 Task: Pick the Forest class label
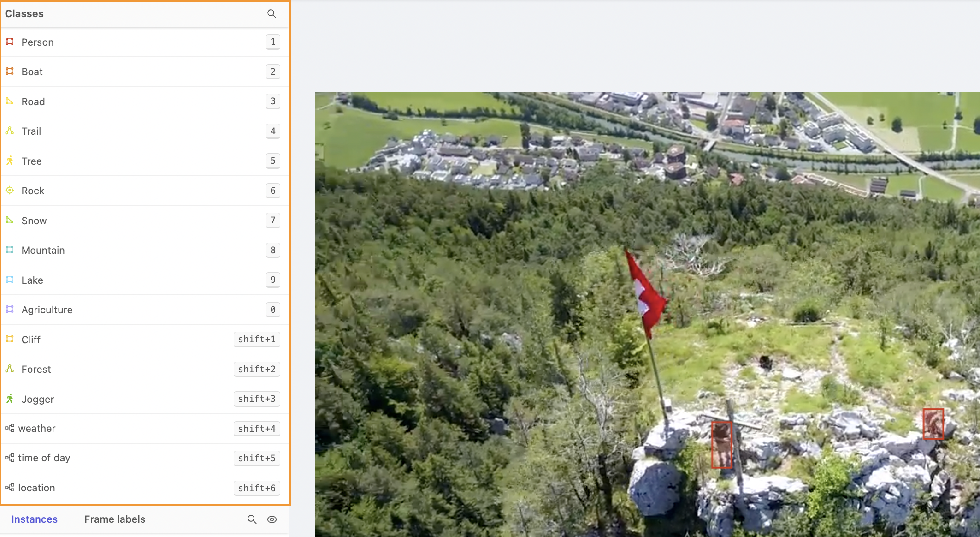(36, 369)
